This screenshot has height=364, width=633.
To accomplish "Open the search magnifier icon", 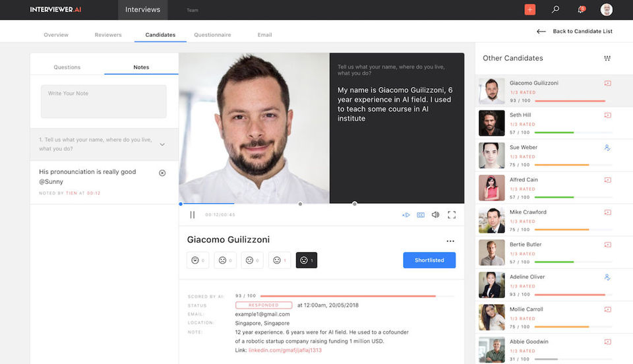I will click(x=555, y=9).
